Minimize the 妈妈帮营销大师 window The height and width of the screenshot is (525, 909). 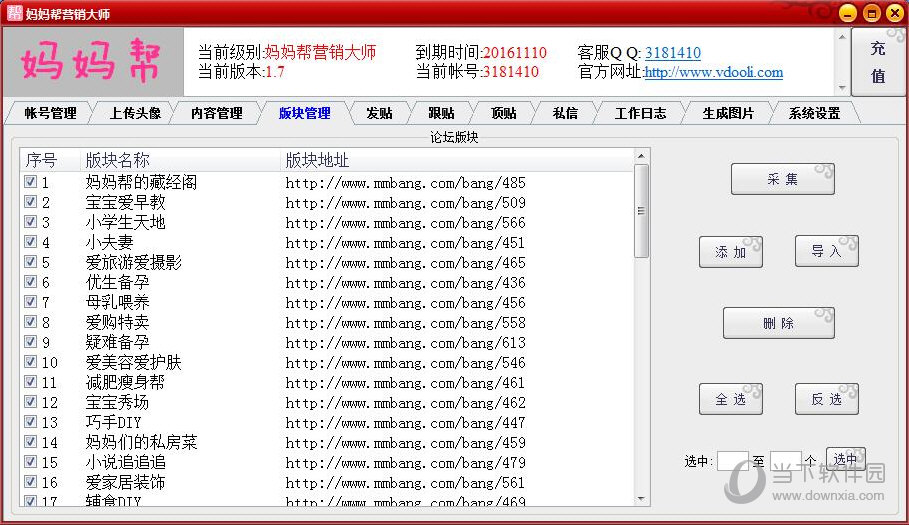848,13
